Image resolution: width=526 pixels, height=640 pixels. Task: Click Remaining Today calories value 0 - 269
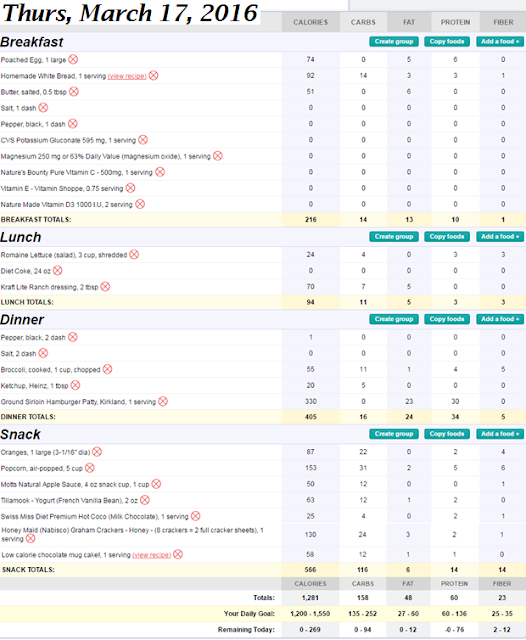click(310, 629)
